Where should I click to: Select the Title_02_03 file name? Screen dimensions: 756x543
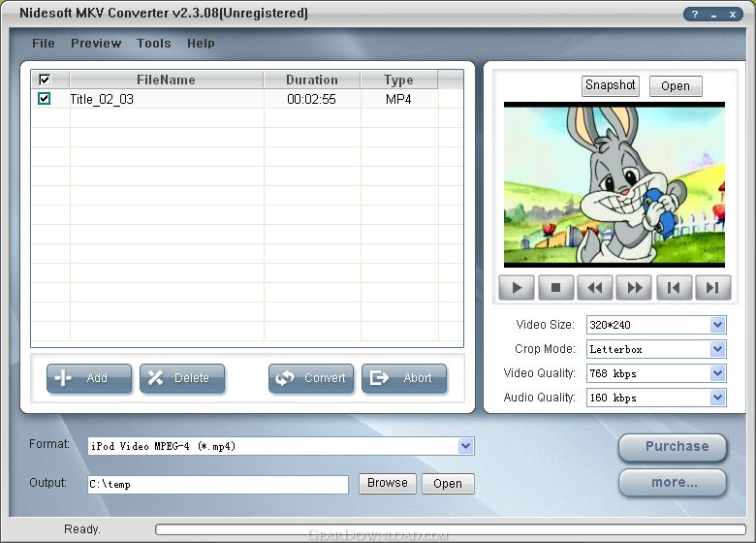(102, 99)
